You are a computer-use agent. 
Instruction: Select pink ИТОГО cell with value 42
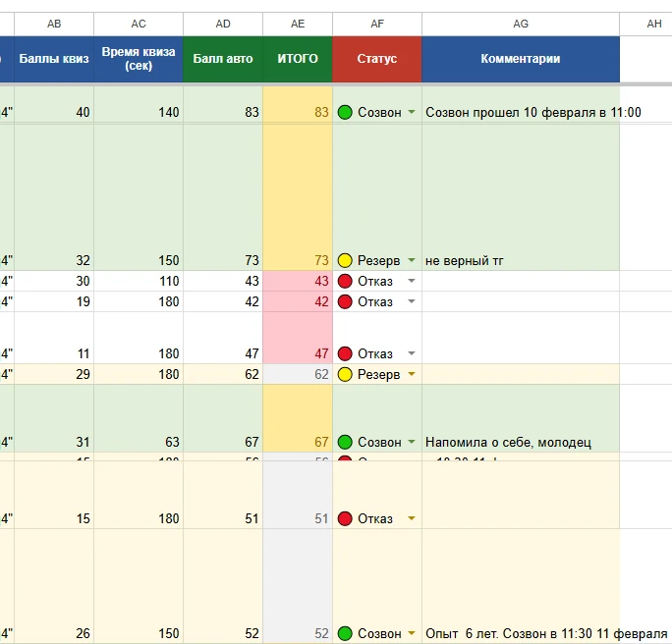(x=298, y=301)
